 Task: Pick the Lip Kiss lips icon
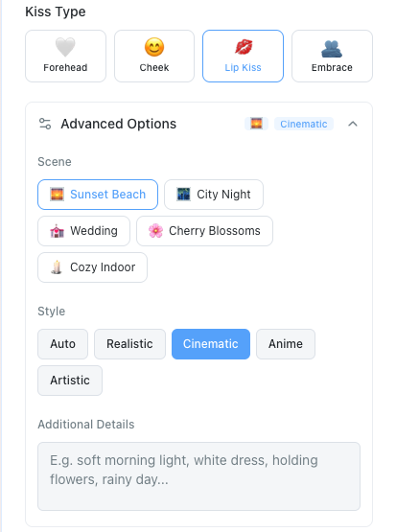tap(244, 47)
